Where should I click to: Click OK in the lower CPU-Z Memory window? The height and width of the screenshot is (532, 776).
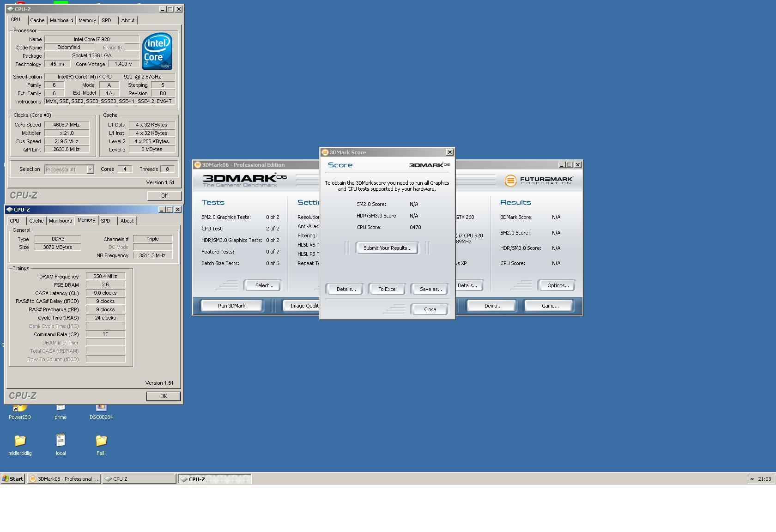[164, 396]
